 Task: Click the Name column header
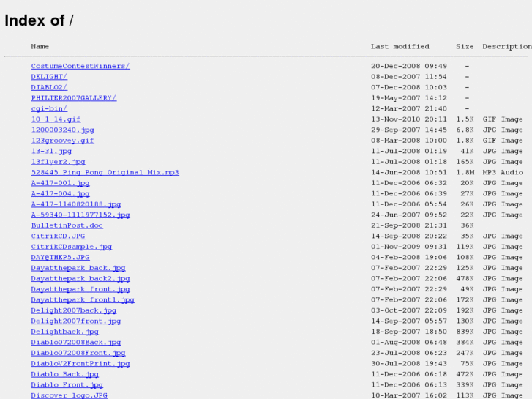[x=40, y=47]
